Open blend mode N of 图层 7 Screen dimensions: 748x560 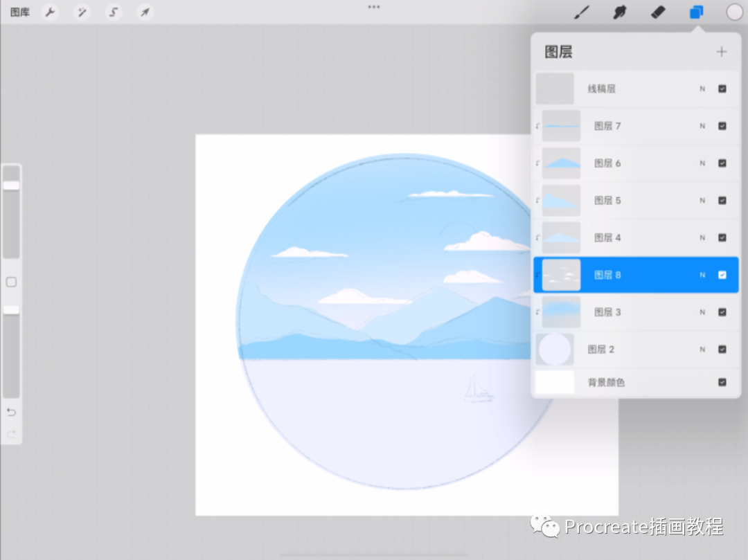point(702,126)
